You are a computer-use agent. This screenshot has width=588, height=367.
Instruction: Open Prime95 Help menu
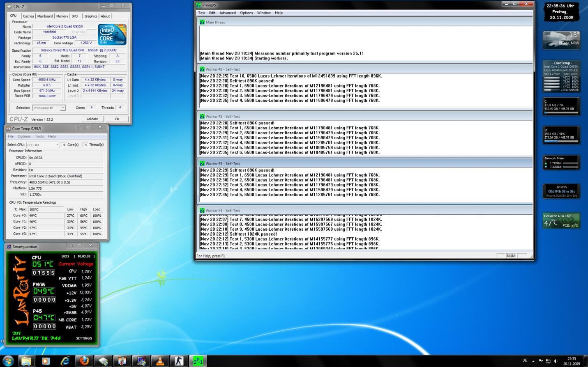coord(279,13)
